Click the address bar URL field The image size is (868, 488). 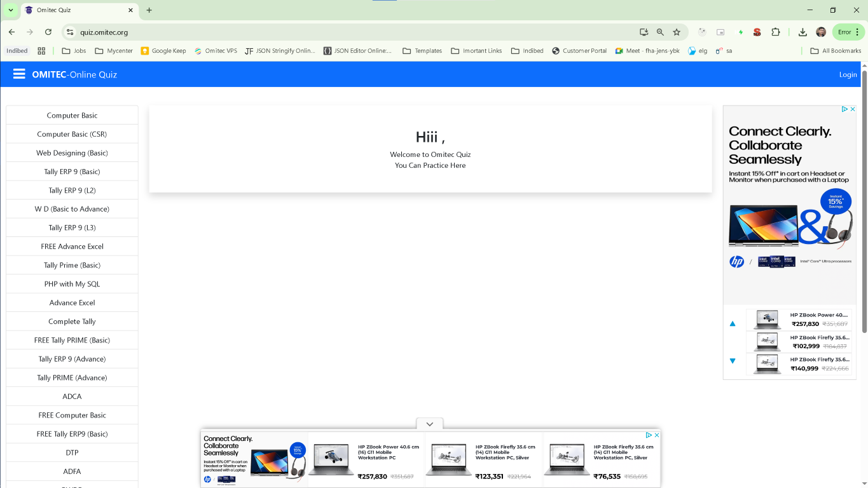[x=318, y=32]
